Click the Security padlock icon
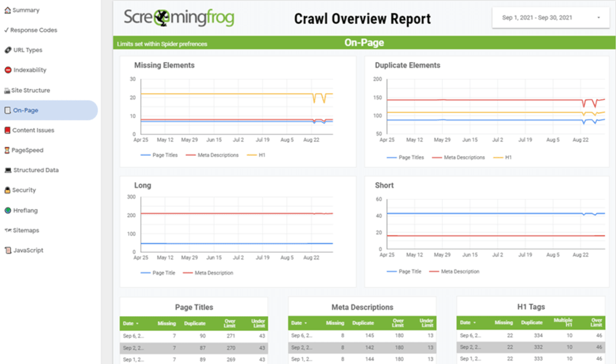Screen dimensions: 616x364 click(6, 190)
